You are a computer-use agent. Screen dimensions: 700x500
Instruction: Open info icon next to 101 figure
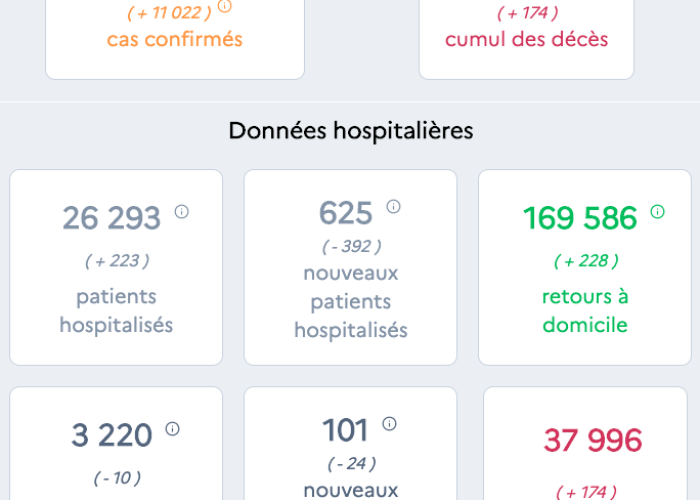389,424
